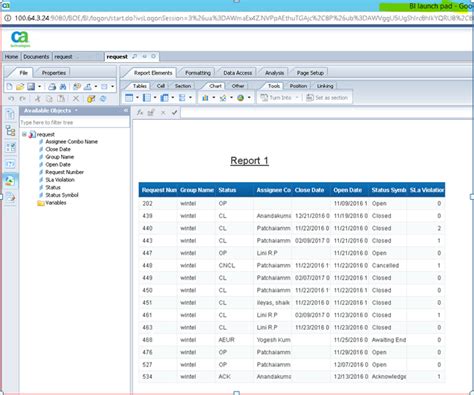474x395 pixels.
Task: Undo the last action
Action: [11, 99]
